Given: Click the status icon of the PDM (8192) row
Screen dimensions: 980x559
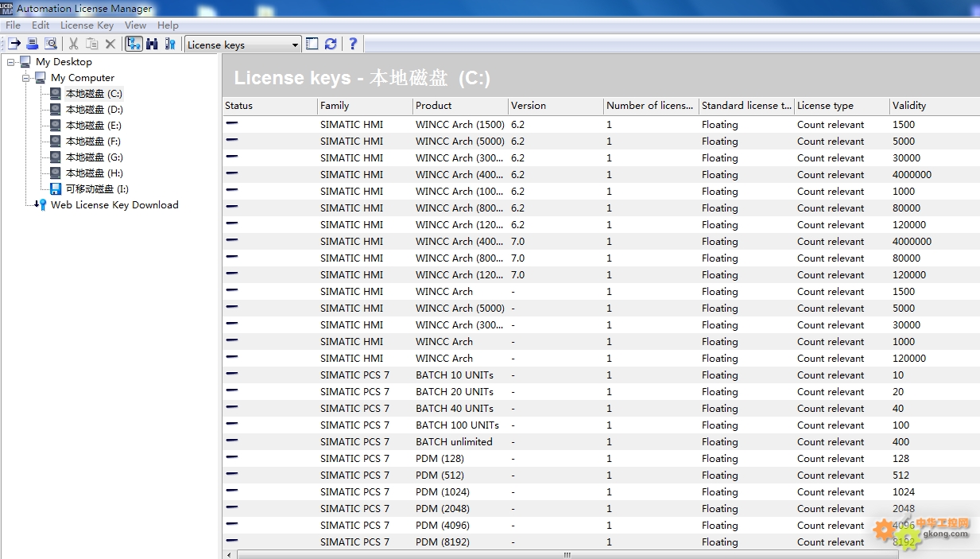Looking at the screenshot, I should 232,542.
